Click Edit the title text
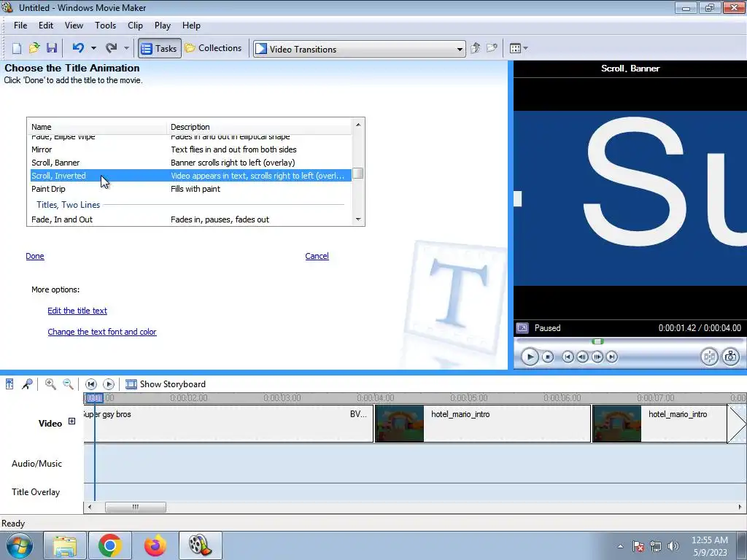Image resolution: width=747 pixels, height=560 pixels. pos(77,311)
